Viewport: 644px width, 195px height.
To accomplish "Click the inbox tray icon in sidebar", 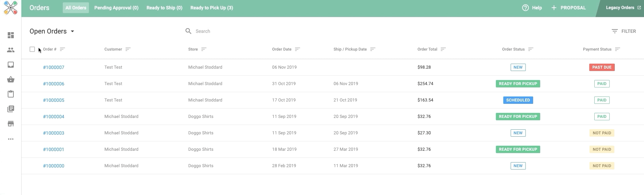I will [x=11, y=65].
